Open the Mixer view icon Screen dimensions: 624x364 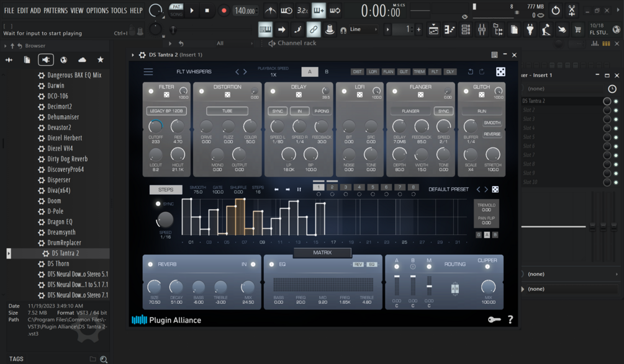482,29
